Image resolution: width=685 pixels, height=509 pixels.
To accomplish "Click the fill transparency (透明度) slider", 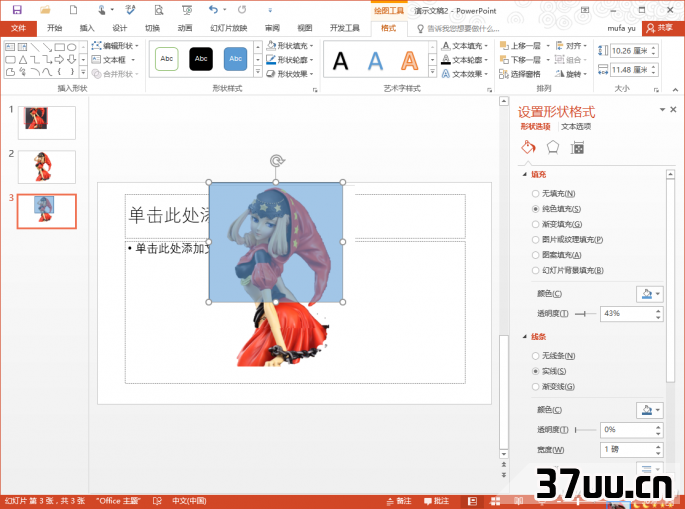I will [585, 314].
